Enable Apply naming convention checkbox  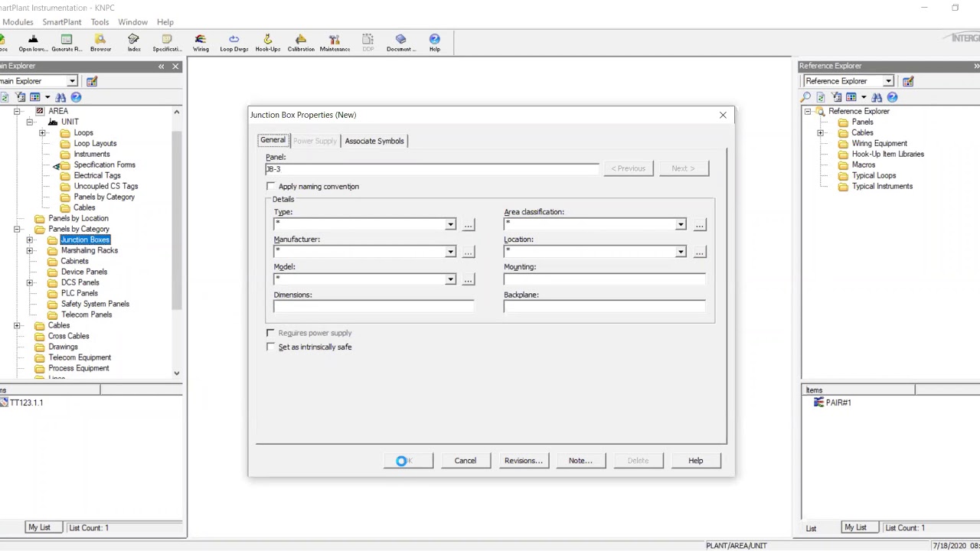[x=270, y=187]
